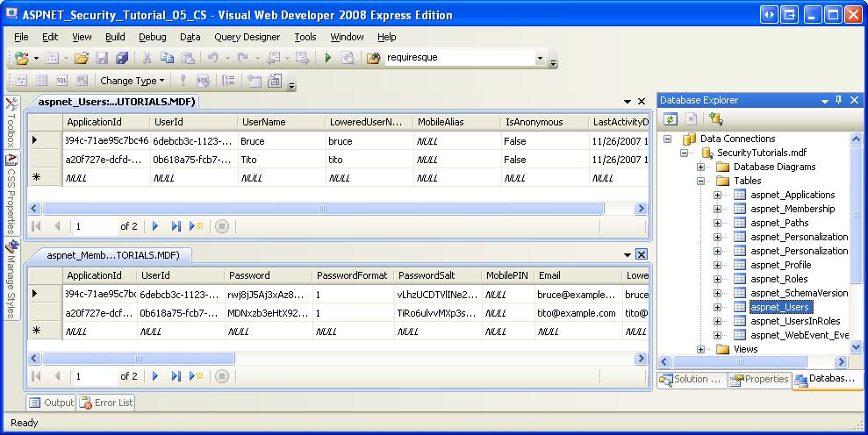Refresh the Database Explorer with green arrows icon
The width and height of the screenshot is (868, 435).
[671, 119]
